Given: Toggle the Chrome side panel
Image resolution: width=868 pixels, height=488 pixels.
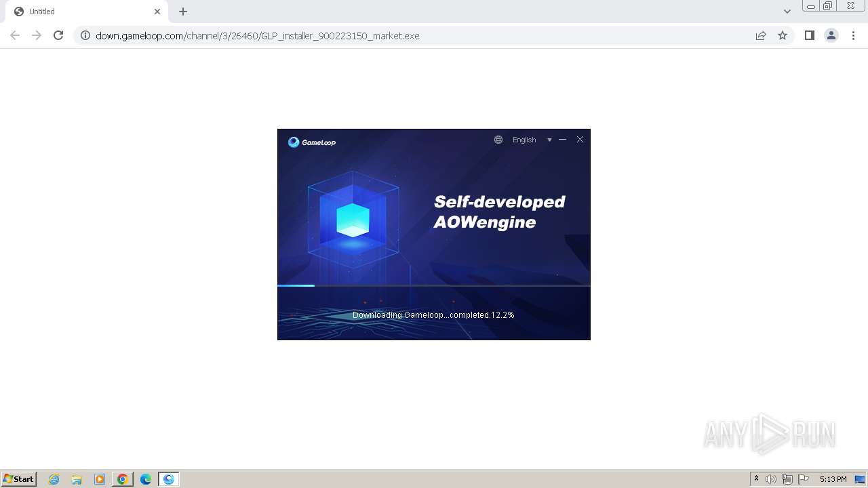Looking at the screenshot, I should (x=809, y=35).
